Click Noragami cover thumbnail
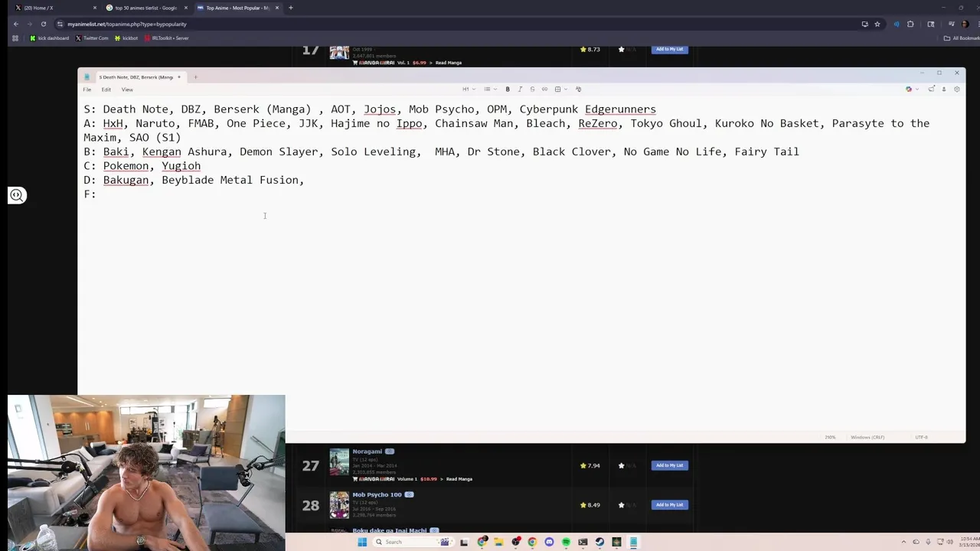Screen dimensions: 980x551 coord(339,462)
